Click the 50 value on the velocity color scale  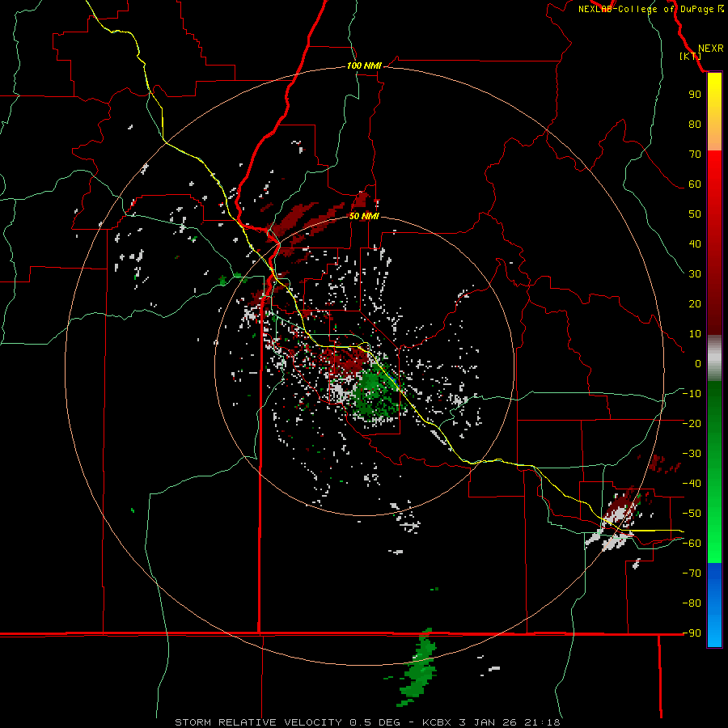(695, 214)
